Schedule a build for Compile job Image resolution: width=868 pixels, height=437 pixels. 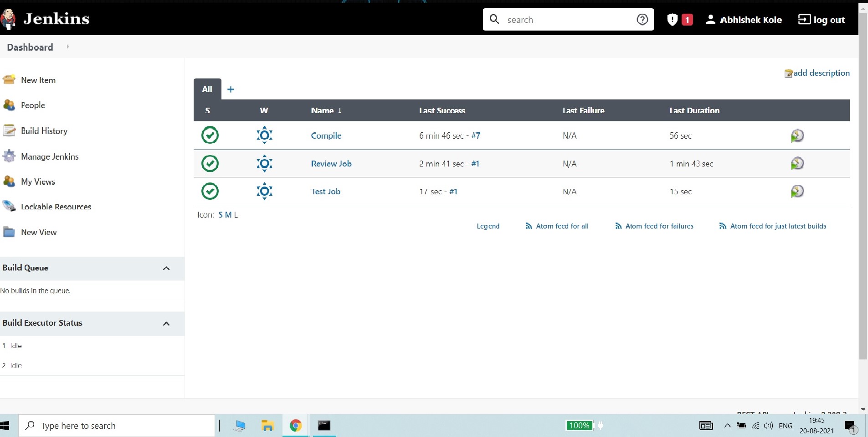pyautogui.click(x=797, y=135)
